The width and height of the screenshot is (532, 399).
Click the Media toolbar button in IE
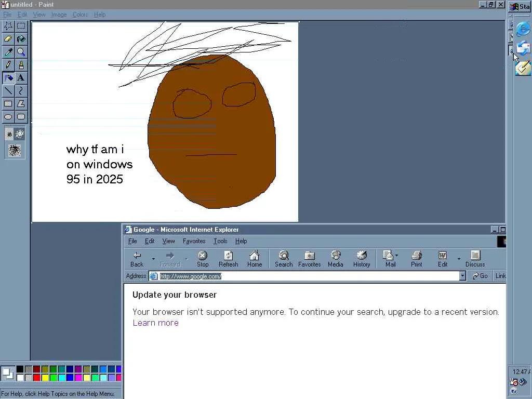pos(336,259)
